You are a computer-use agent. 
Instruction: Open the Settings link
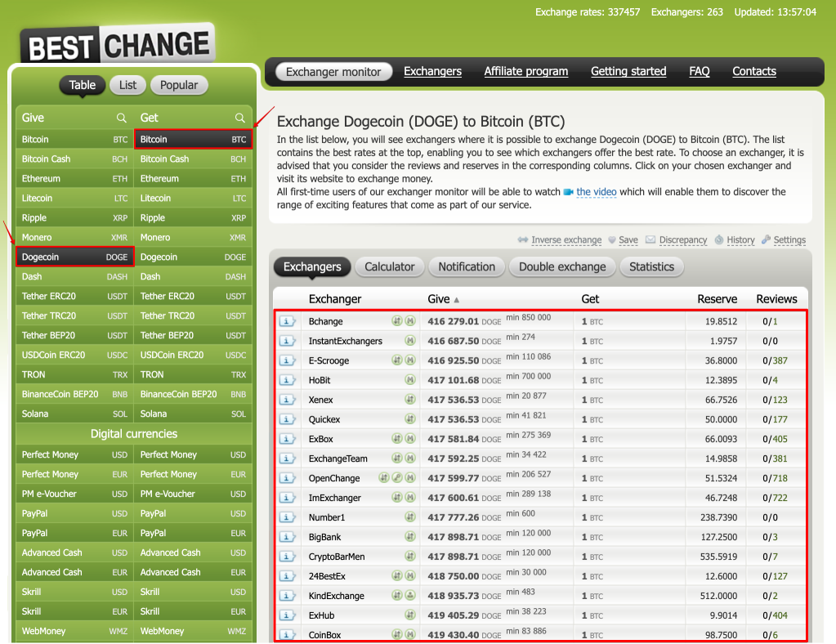click(x=789, y=240)
